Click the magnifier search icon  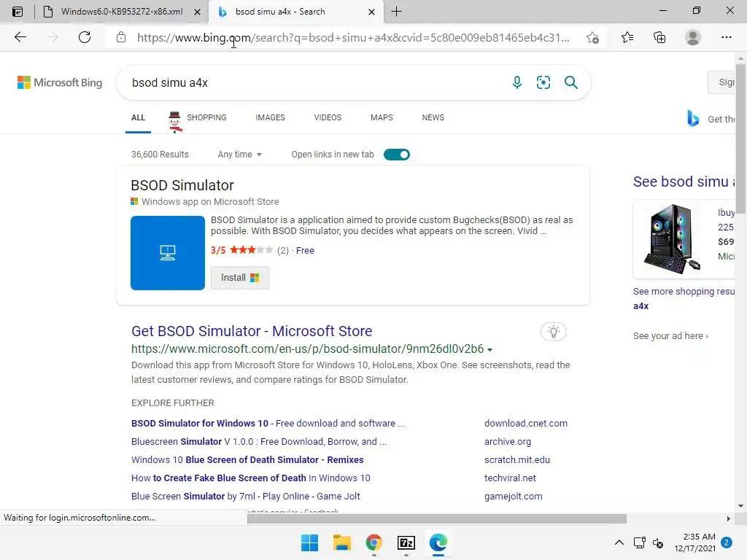click(570, 82)
